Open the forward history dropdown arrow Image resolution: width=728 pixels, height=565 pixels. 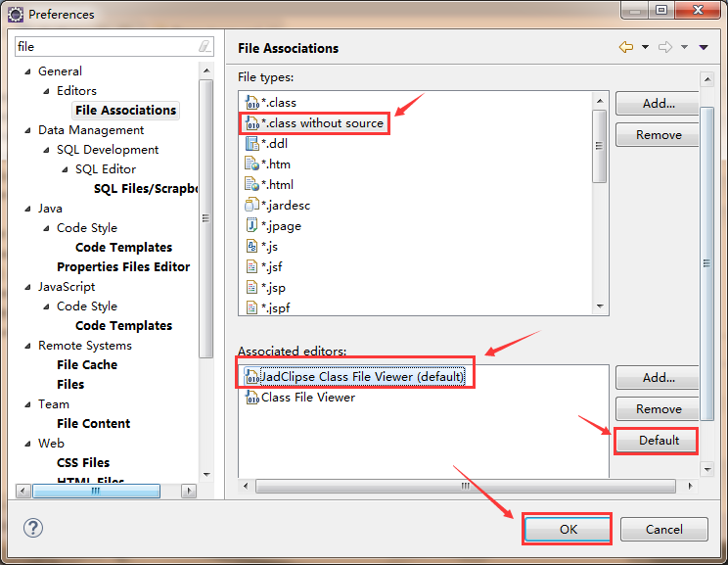(684, 47)
